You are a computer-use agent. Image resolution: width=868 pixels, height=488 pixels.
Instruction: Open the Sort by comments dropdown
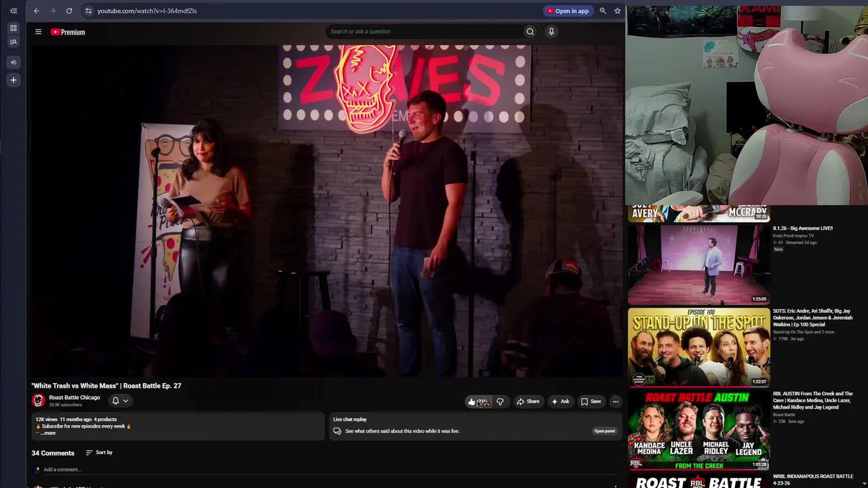pyautogui.click(x=99, y=453)
